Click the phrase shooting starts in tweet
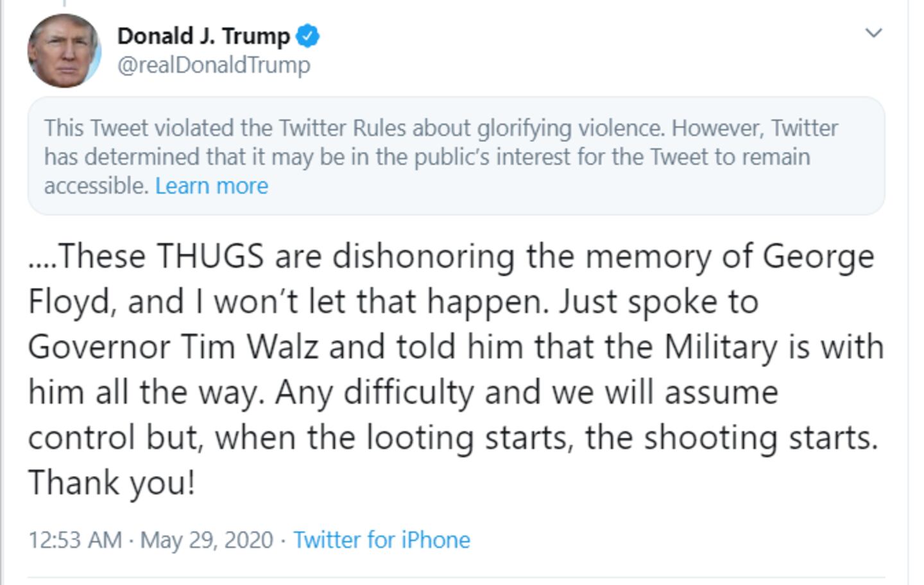The height and width of the screenshot is (585, 924). point(761,438)
